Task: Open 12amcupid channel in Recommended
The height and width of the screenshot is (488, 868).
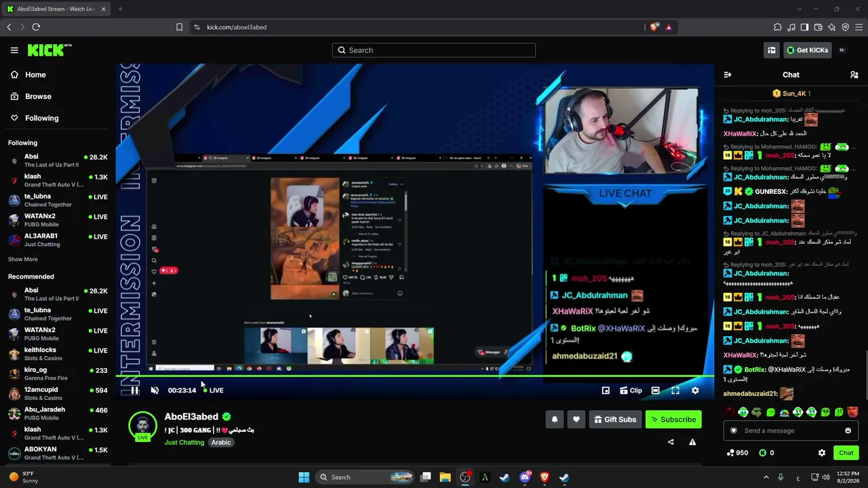Action: [x=58, y=393]
